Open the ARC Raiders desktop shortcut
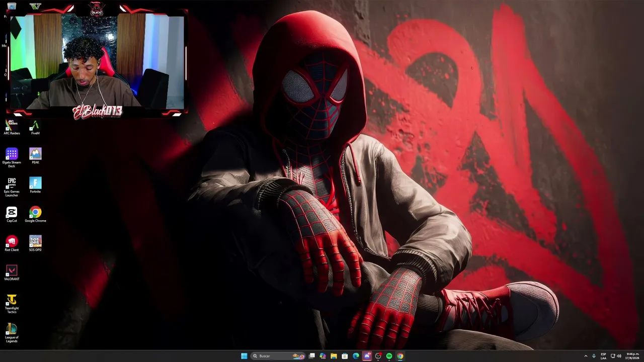644x362 pixels. coord(12,127)
